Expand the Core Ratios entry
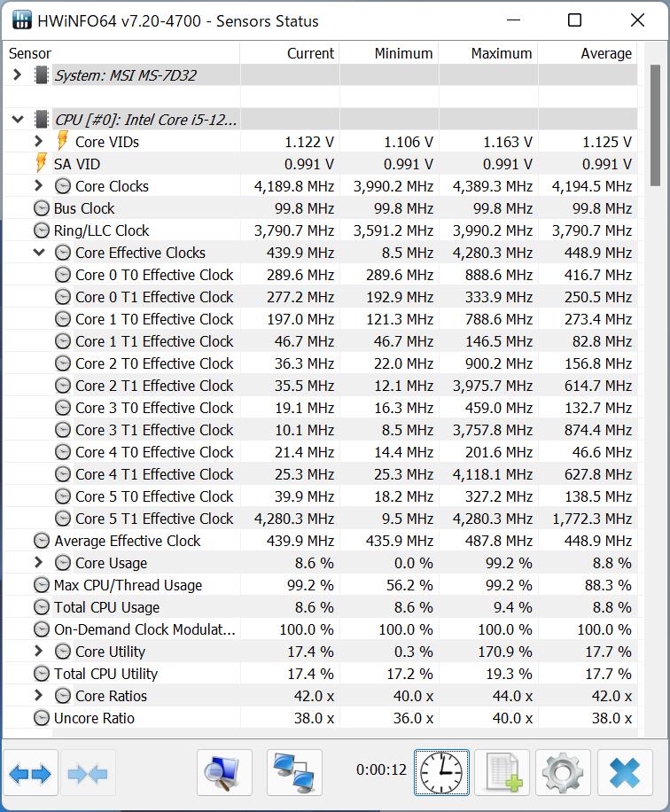The width and height of the screenshot is (670, 812). pyautogui.click(x=37, y=695)
